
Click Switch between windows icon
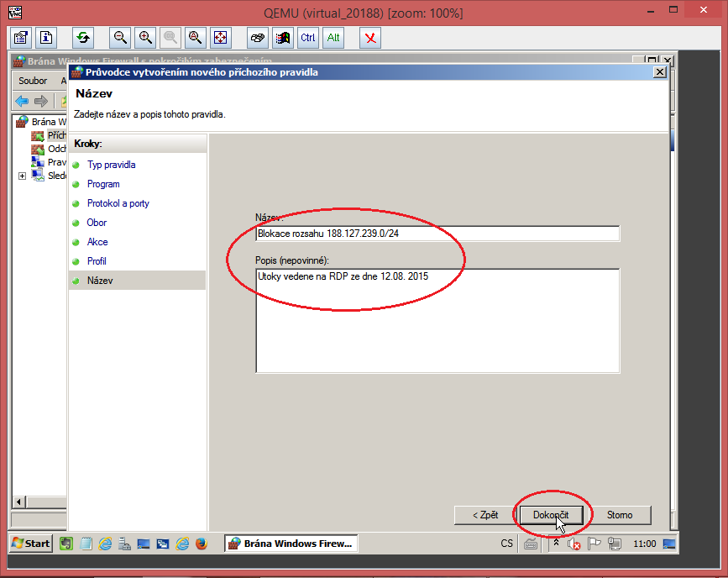(163, 544)
